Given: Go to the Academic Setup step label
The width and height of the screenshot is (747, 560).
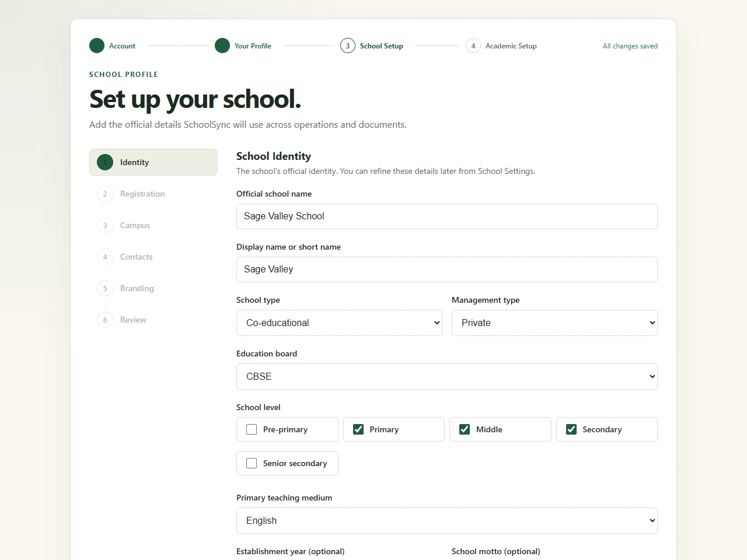Looking at the screenshot, I should [x=511, y=46].
